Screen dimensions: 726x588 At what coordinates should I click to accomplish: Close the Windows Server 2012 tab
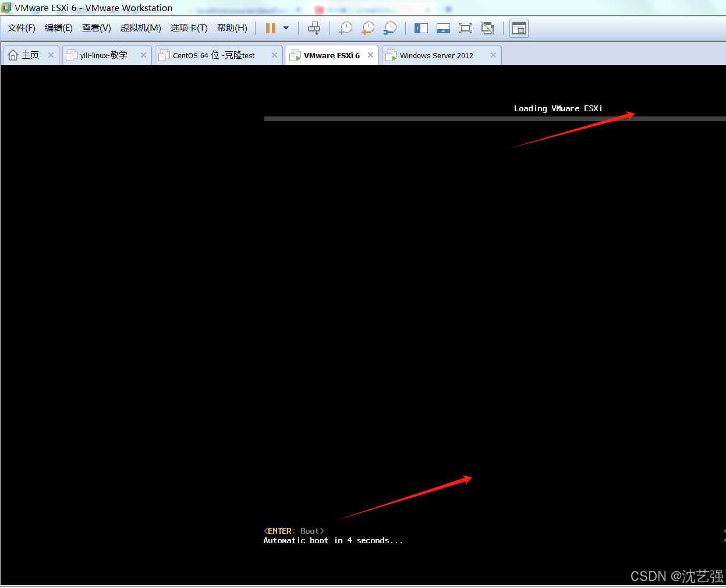coord(493,55)
